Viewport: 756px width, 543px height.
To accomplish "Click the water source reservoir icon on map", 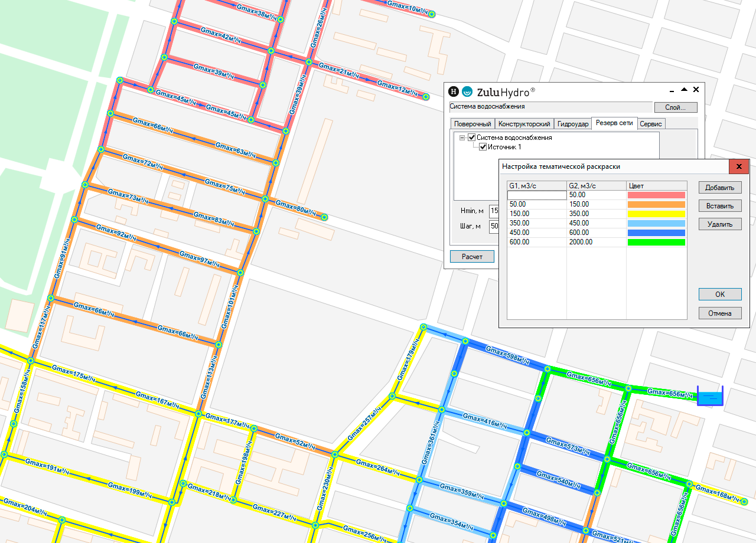I will point(710,397).
